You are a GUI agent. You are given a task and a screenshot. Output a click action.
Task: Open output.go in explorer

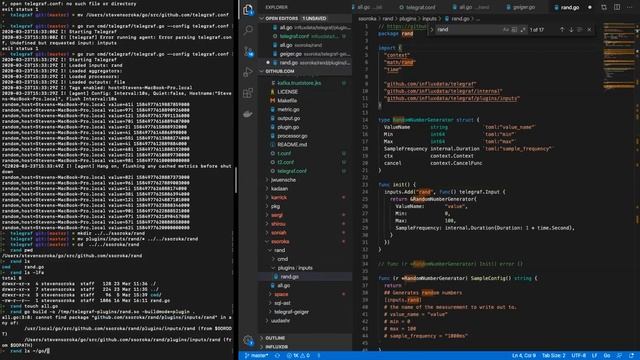click(289, 118)
